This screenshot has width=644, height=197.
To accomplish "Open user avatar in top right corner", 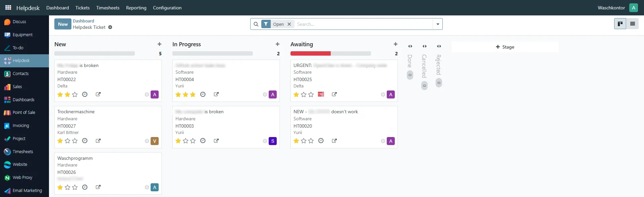I will 634,8.
